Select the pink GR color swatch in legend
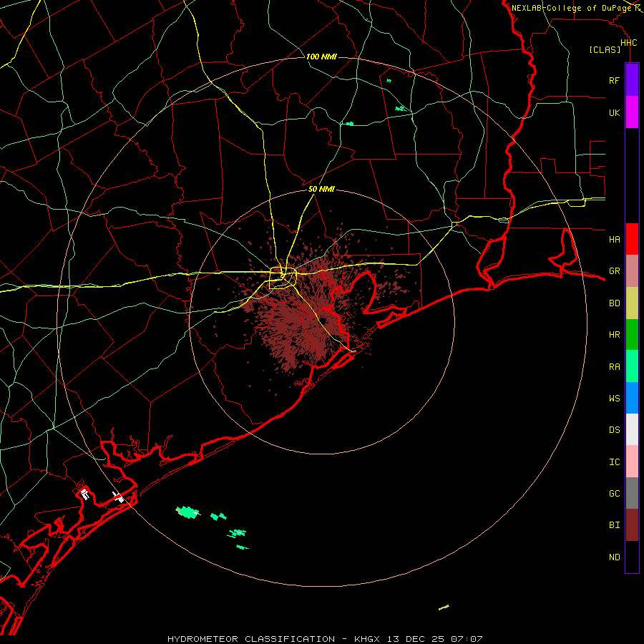Screen dimensions: 644x644 (632, 270)
